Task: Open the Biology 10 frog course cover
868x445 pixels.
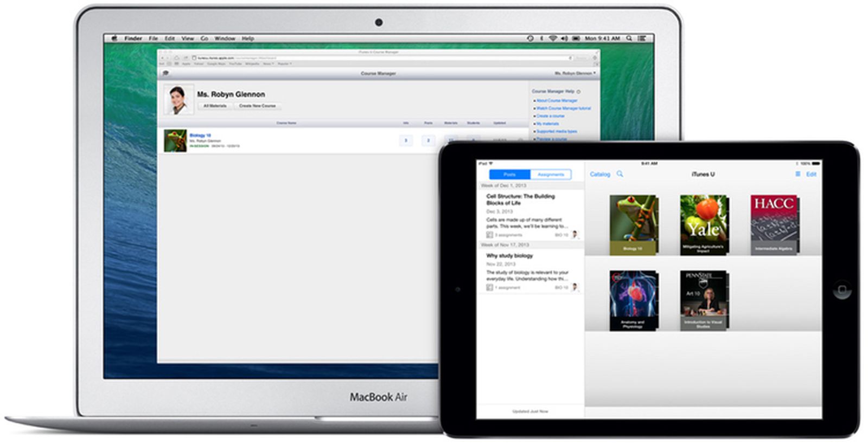Action: click(x=633, y=224)
